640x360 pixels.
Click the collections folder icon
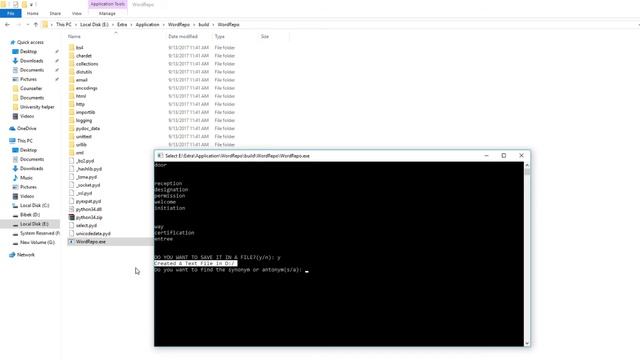(x=71, y=64)
